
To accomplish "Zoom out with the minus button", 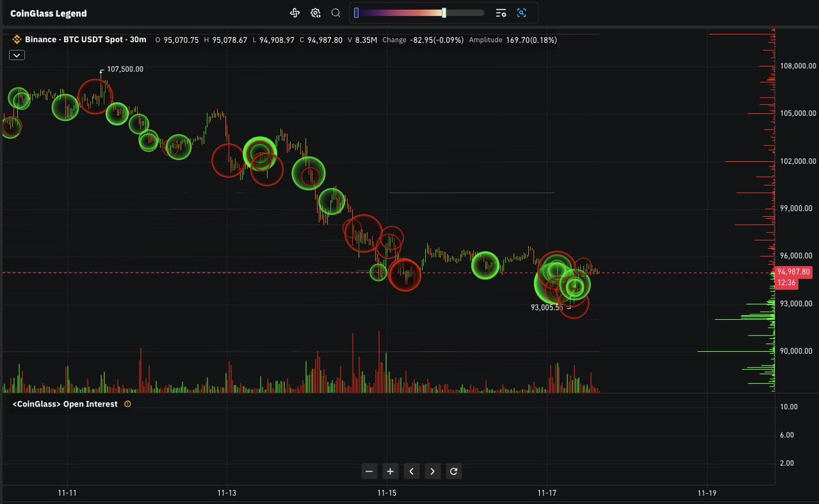I will click(369, 471).
